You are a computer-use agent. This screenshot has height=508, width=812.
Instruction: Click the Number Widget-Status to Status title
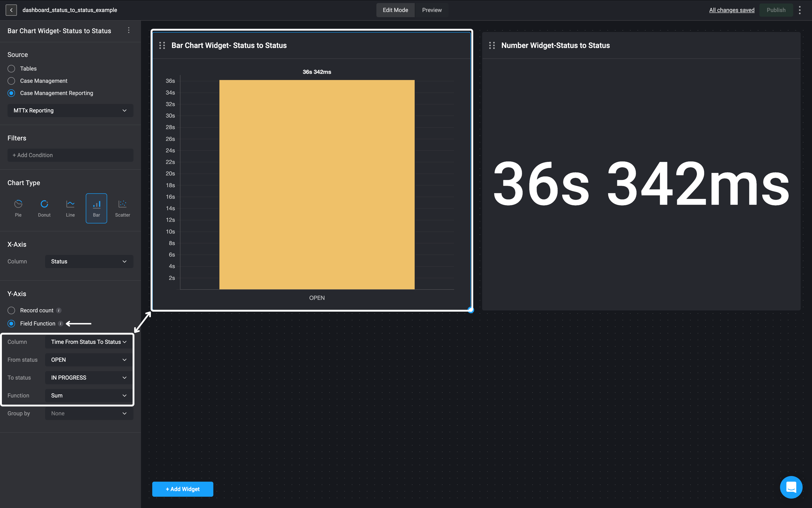(x=555, y=45)
